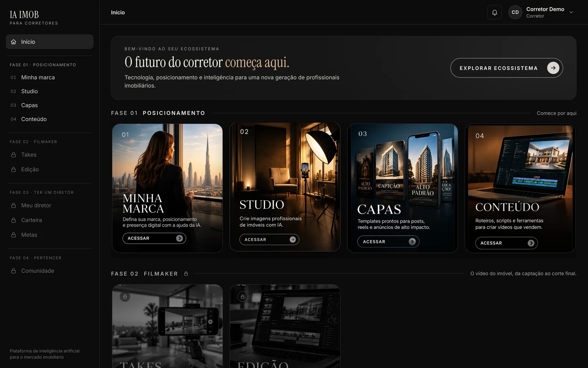
Task: Select Metas in the sidebar
Action: 29,235
